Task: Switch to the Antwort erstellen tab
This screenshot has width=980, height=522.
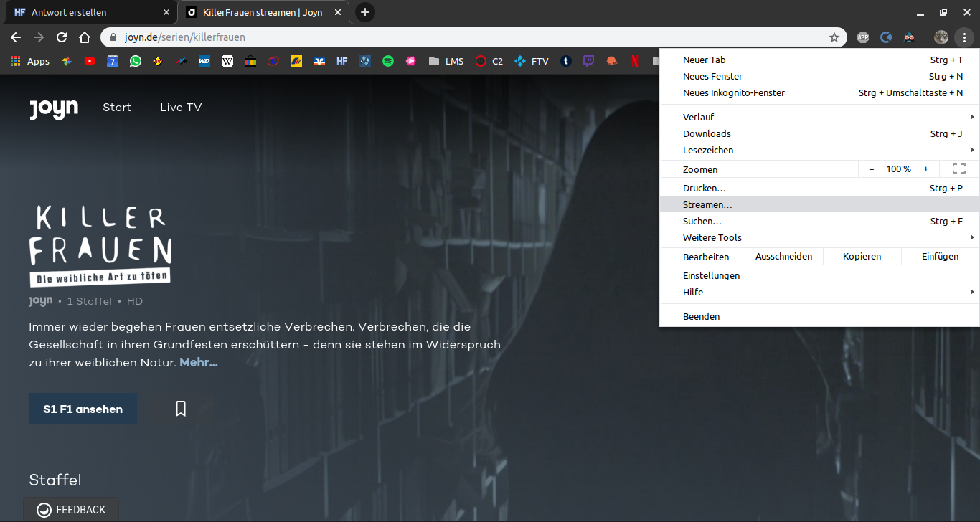Action: pyautogui.click(x=91, y=12)
